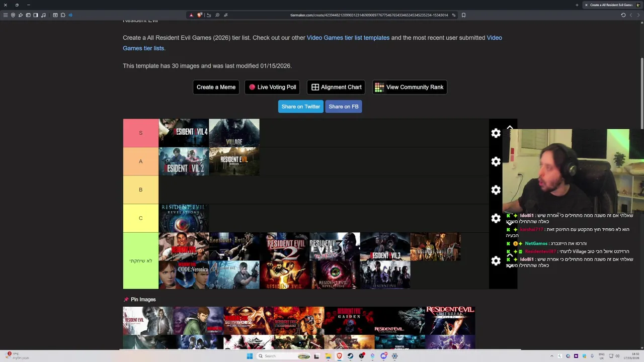This screenshot has height=362, width=644.
Task: Click Share on Twitter button
Action: pos(300,107)
